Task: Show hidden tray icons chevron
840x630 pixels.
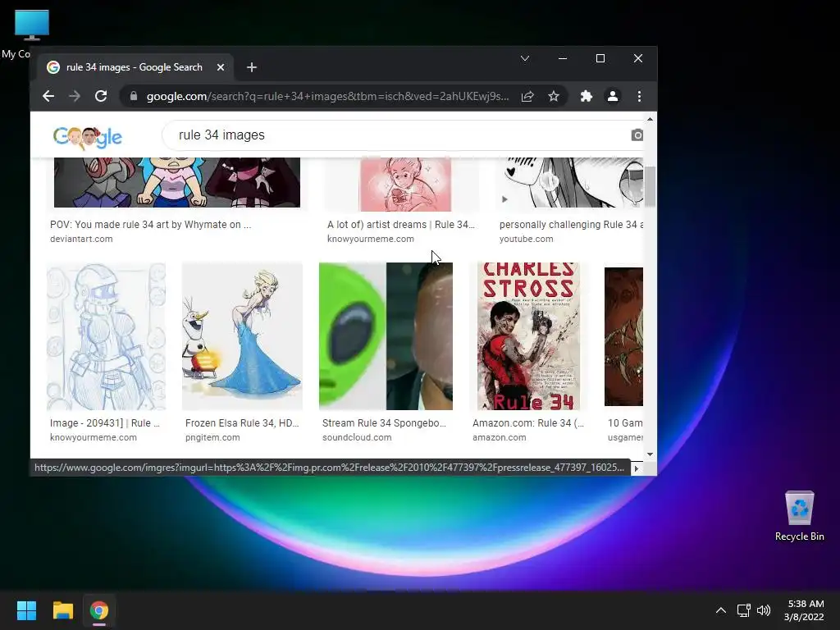Action: click(x=721, y=610)
